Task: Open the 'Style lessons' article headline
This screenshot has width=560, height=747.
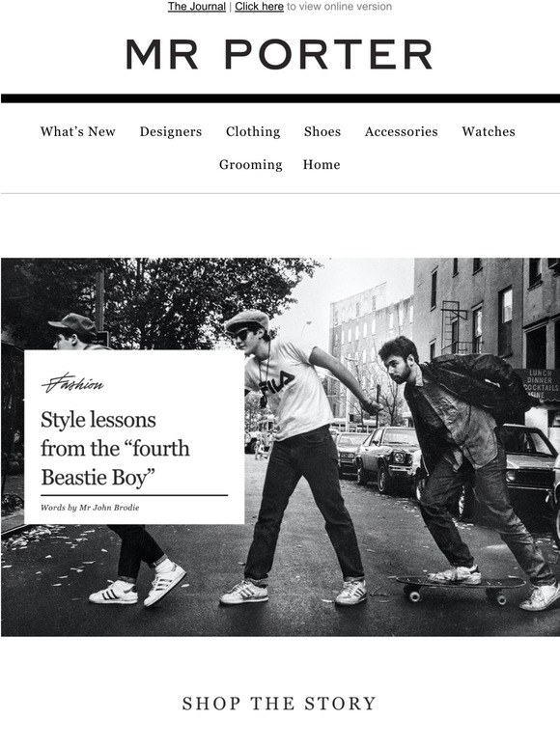Action: pos(115,448)
